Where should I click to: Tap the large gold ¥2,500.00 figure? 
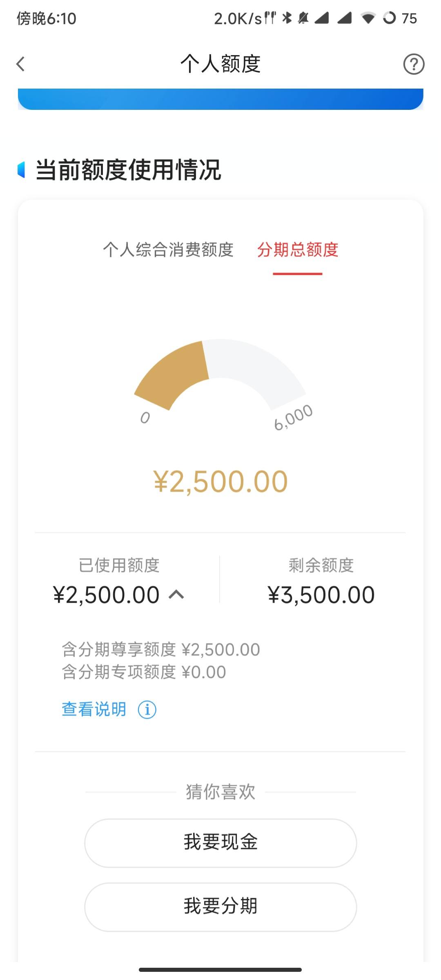click(220, 481)
